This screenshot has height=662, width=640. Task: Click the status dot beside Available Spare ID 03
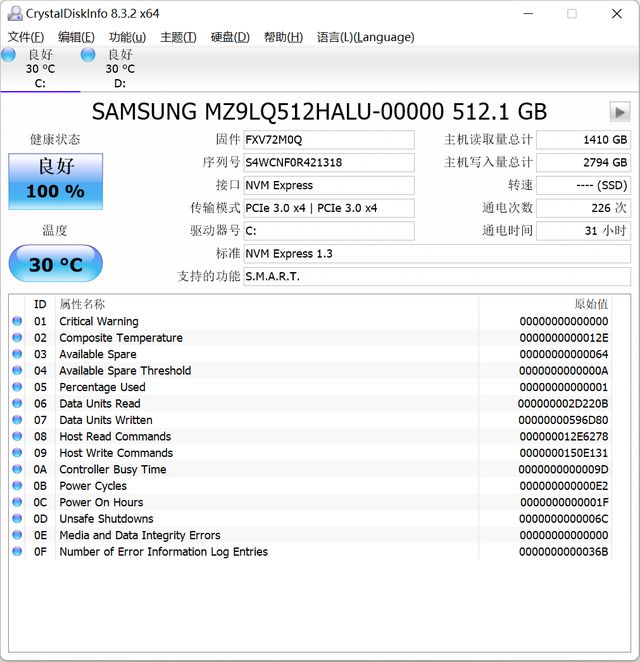pyautogui.click(x=17, y=354)
